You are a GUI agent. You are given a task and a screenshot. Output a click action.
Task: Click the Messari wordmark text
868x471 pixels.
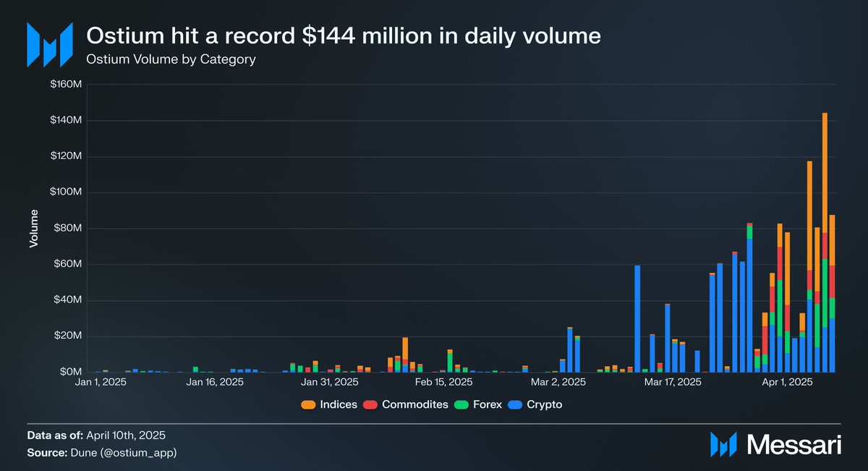(793, 444)
